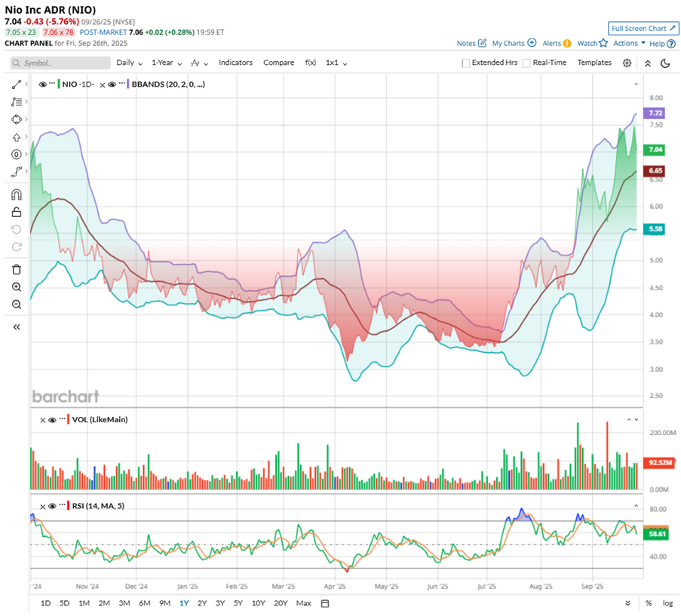Delete drawings with the trash icon
Screen dimensions: 681x616
tap(17, 270)
